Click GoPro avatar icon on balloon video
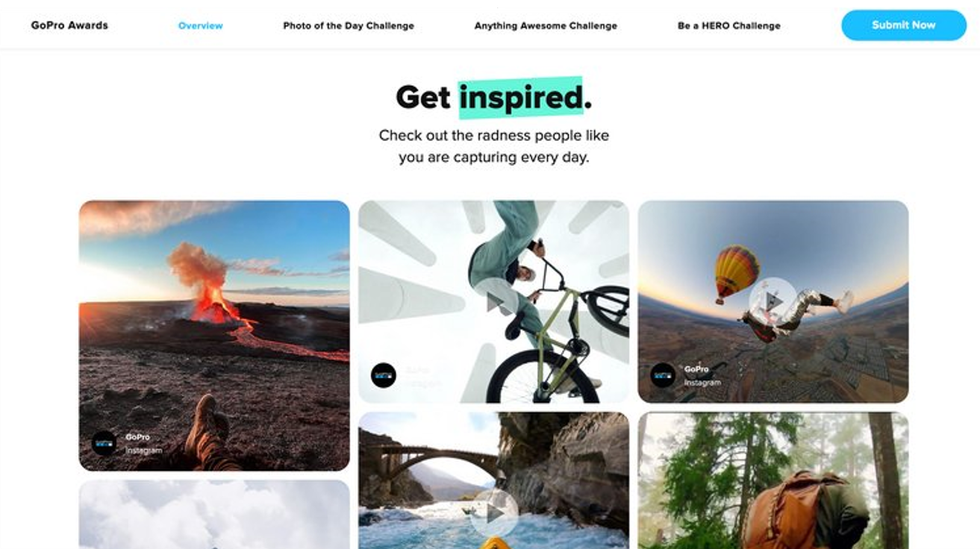The height and width of the screenshot is (549, 980). [x=663, y=375]
